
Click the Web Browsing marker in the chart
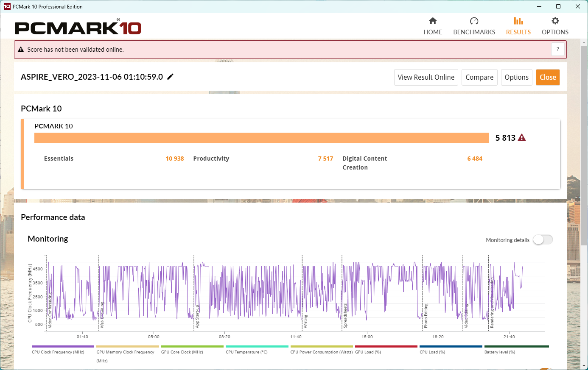[x=102, y=315]
